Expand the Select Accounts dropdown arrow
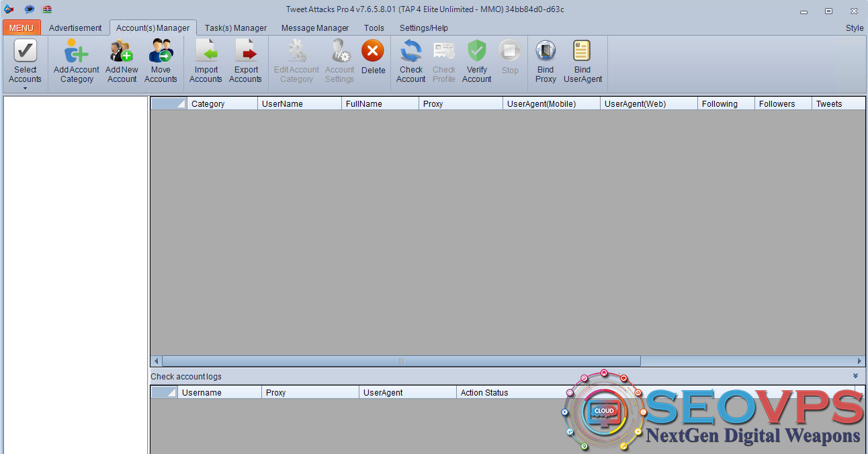The width and height of the screenshot is (868, 454). coord(26,88)
